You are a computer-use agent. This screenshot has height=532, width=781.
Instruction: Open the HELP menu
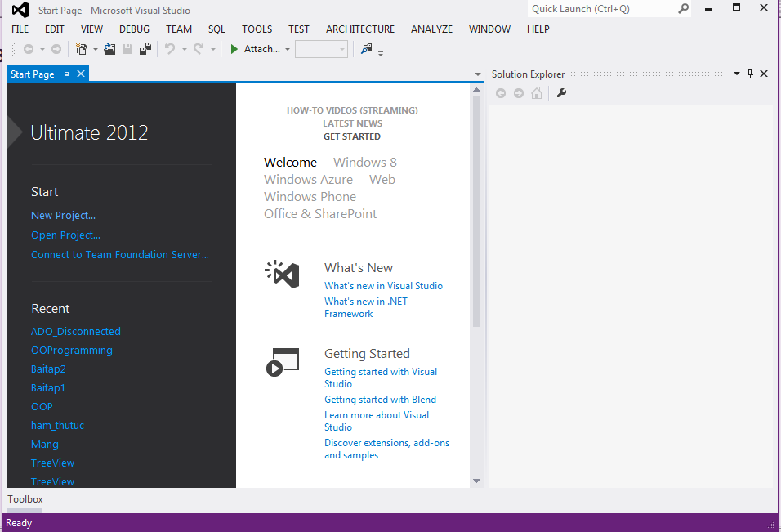coord(538,29)
